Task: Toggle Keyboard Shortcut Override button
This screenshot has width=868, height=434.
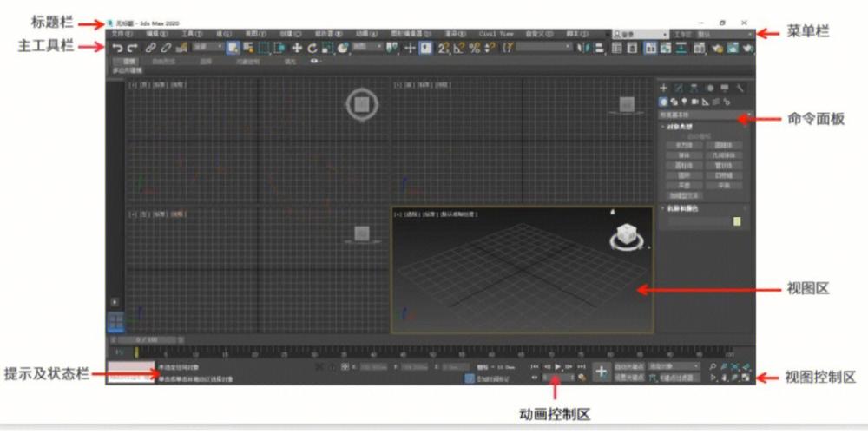Action: coord(425,48)
